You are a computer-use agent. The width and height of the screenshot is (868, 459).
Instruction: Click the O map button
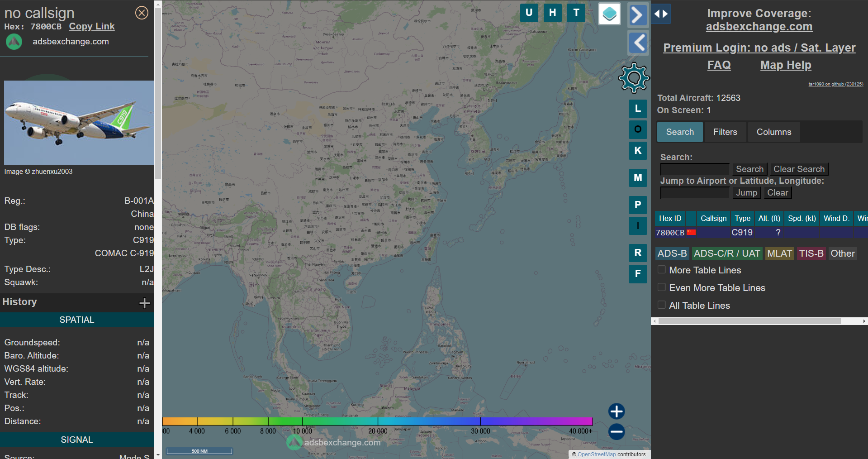tap(638, 129)
